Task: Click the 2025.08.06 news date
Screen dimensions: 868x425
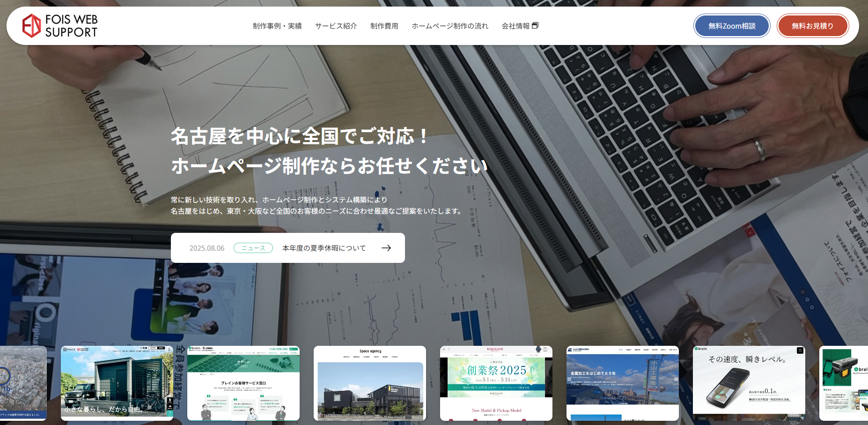Action: point(206,248)
